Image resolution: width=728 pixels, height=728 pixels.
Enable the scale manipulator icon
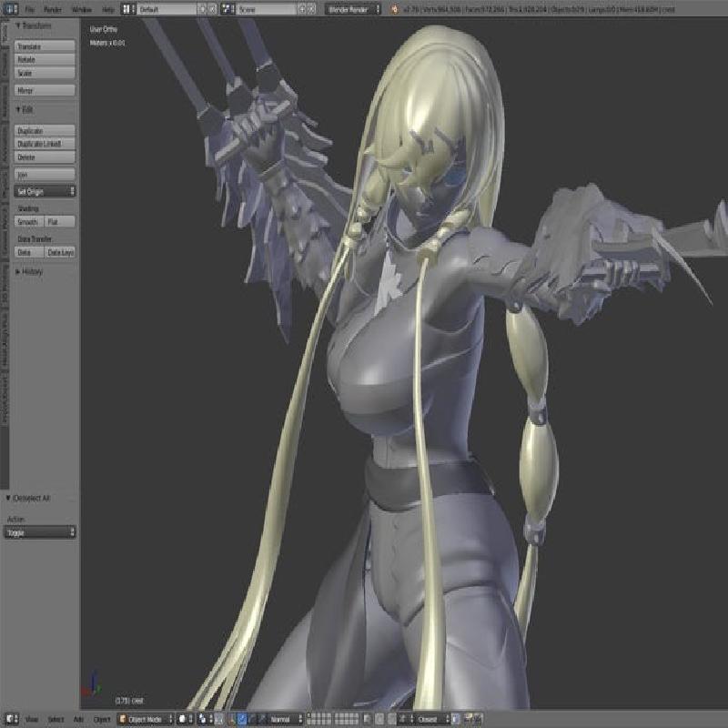pos(261,719)
